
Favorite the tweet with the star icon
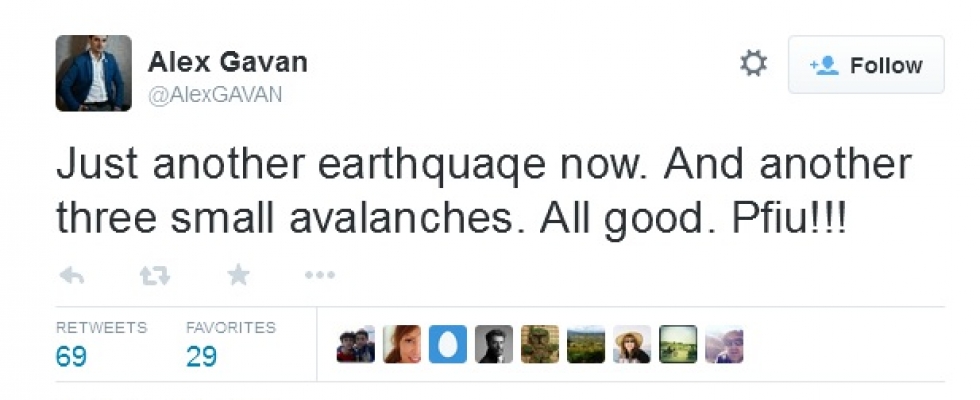click(238, 275)
